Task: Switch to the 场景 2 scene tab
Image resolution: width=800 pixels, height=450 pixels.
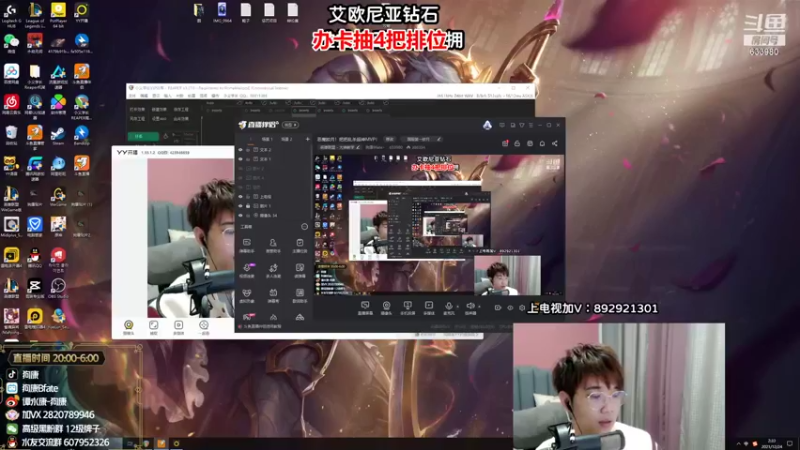Action: tap(287, 139)
